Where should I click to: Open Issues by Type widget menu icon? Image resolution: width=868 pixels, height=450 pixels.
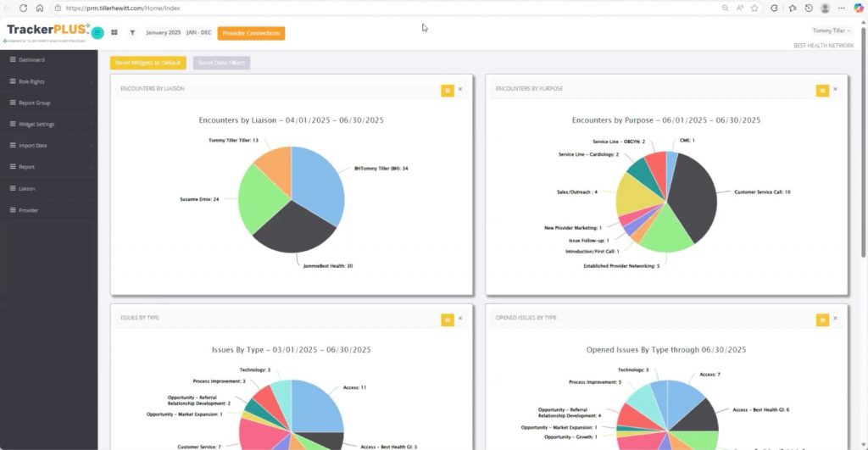pyautogui.click(x=448, y=319)
